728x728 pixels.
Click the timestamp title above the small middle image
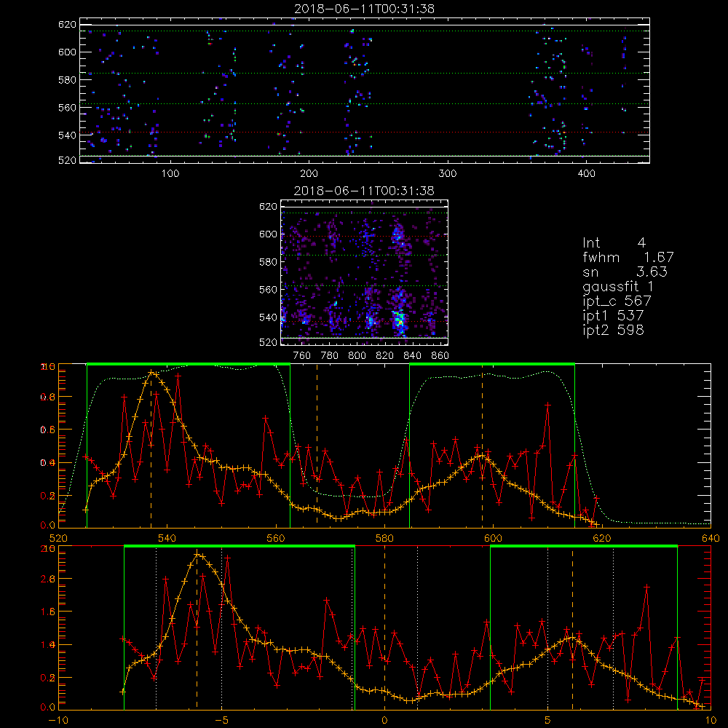pos(364,191)
